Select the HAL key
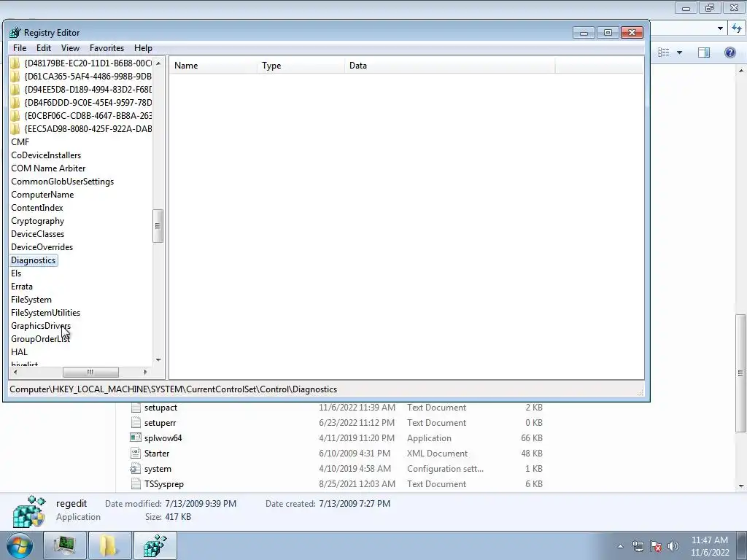This screenshot has width=747, height=560. click(x=20, y=352)
